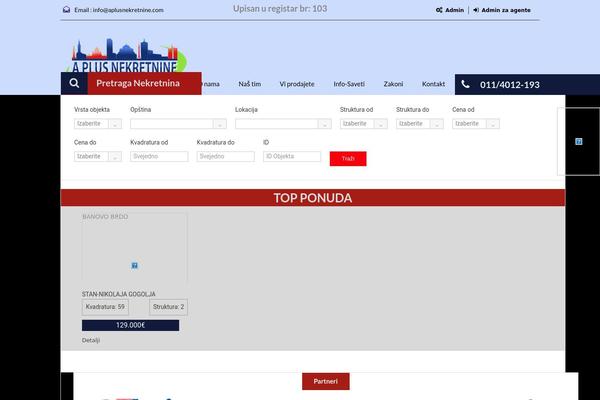Click the Admin gears icon
This screenshot has width=600, height=400.
439,10
